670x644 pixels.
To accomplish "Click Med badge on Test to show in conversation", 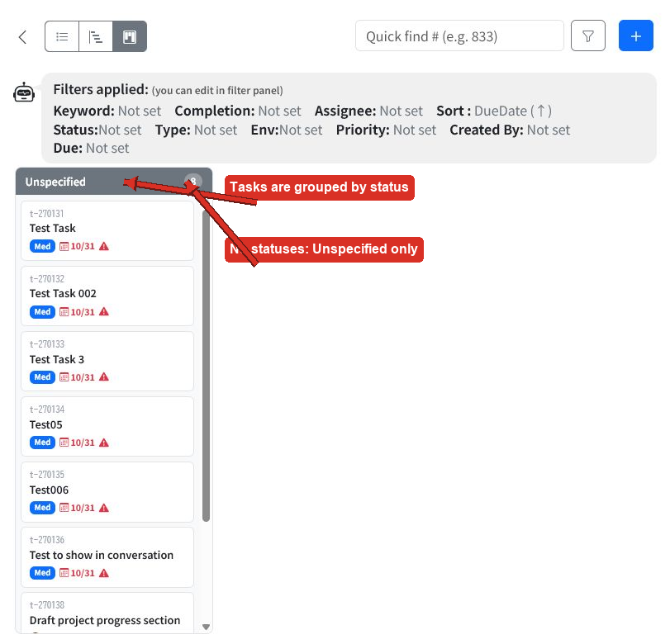I will [42, 573].
